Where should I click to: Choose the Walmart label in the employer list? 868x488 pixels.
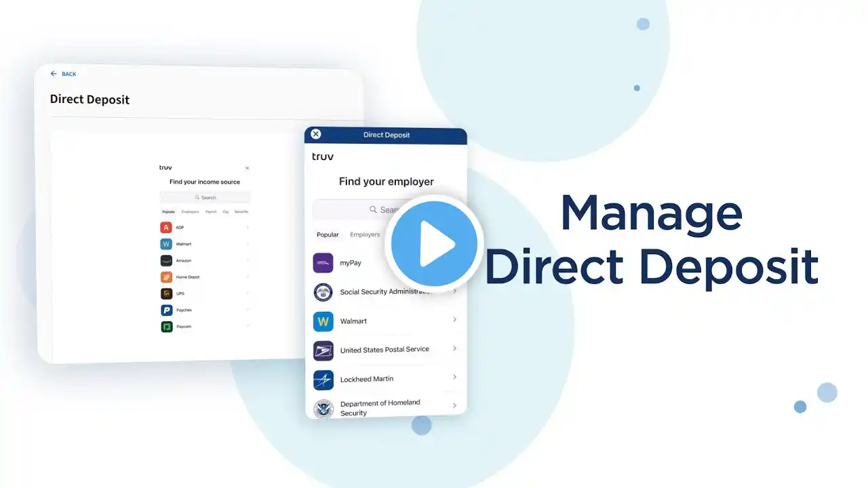(353, 321)
